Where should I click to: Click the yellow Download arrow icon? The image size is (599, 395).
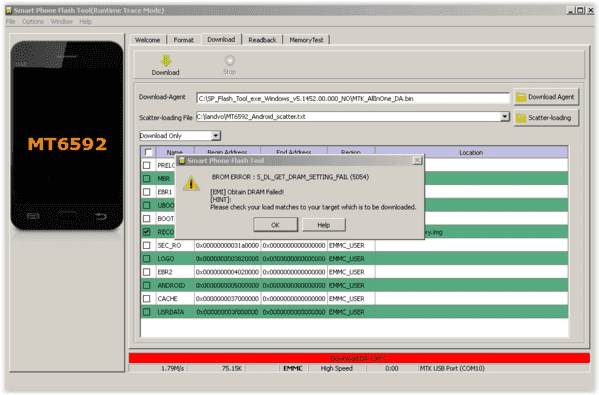(x=166, y=60)
